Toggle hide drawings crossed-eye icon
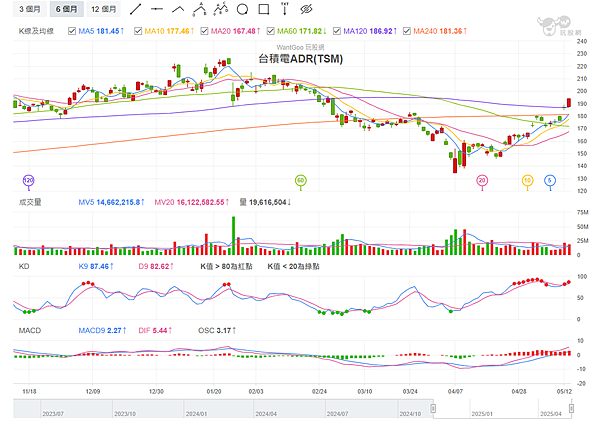Screen dimensions: 600x424 306,9
